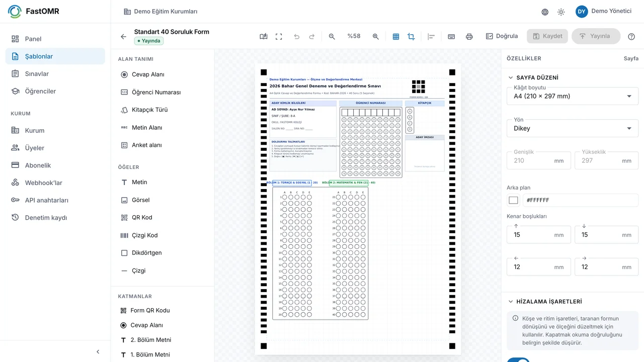This screenshot has width=644, height=362.
Task: Click the top margin field with the up arrow
Action: pos(539,235)
